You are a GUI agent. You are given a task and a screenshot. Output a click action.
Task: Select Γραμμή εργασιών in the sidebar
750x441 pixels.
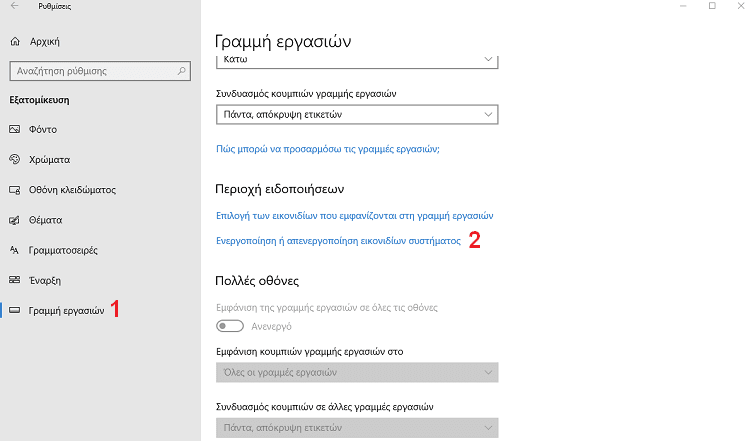click(66, 310)
